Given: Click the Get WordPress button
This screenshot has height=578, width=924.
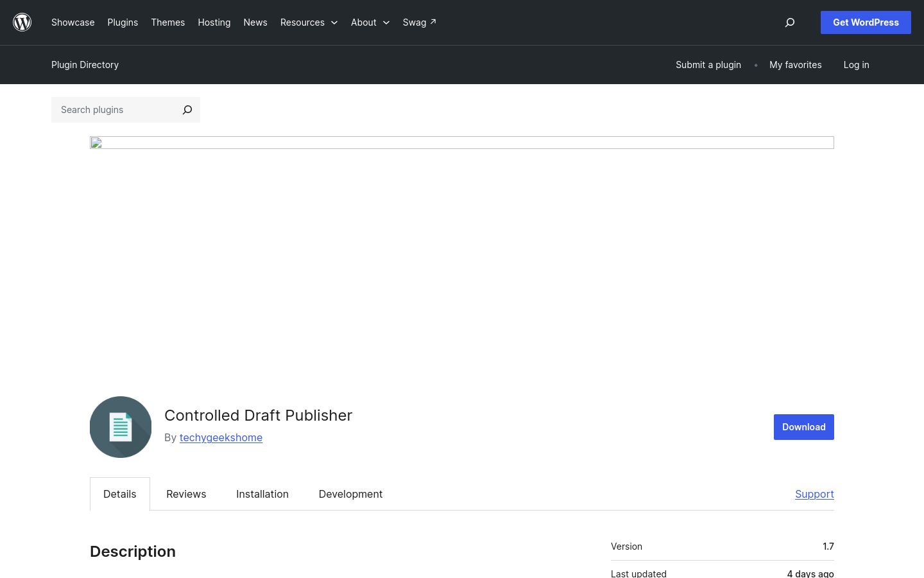Looking at the screenshot, I should (866, 22).
